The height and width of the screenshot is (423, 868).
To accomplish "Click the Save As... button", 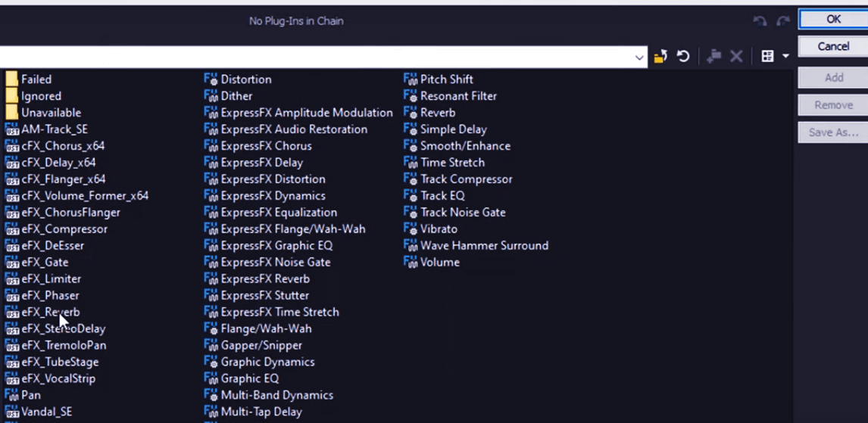I will (833, 132).
